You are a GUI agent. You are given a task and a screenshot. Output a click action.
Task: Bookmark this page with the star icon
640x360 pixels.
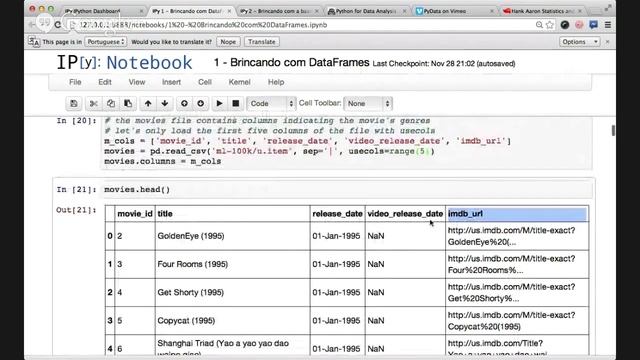(x=550, y=25)
